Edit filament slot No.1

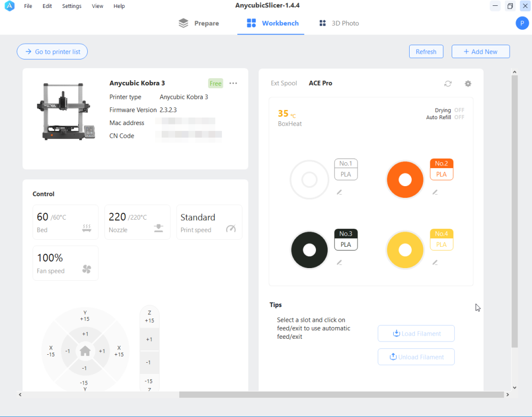(339, 193)
